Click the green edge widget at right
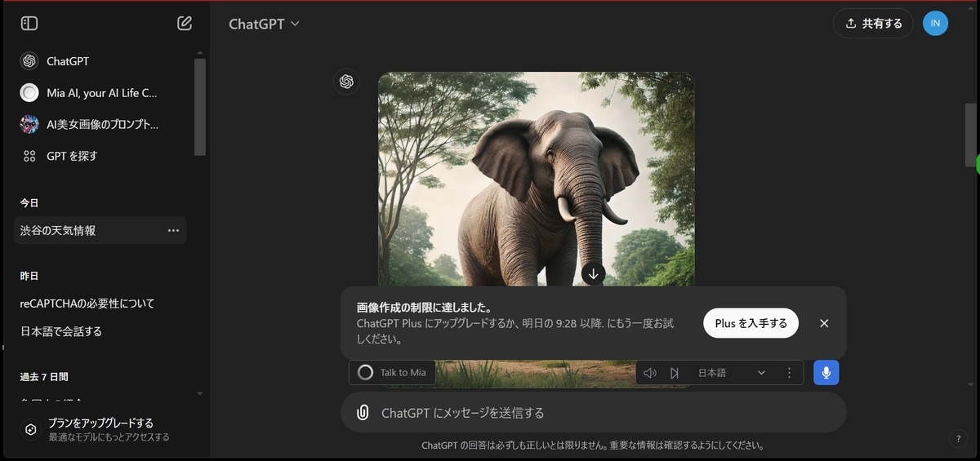The width and height of the screenshot is (980, 461). click(x=978, y=163)
